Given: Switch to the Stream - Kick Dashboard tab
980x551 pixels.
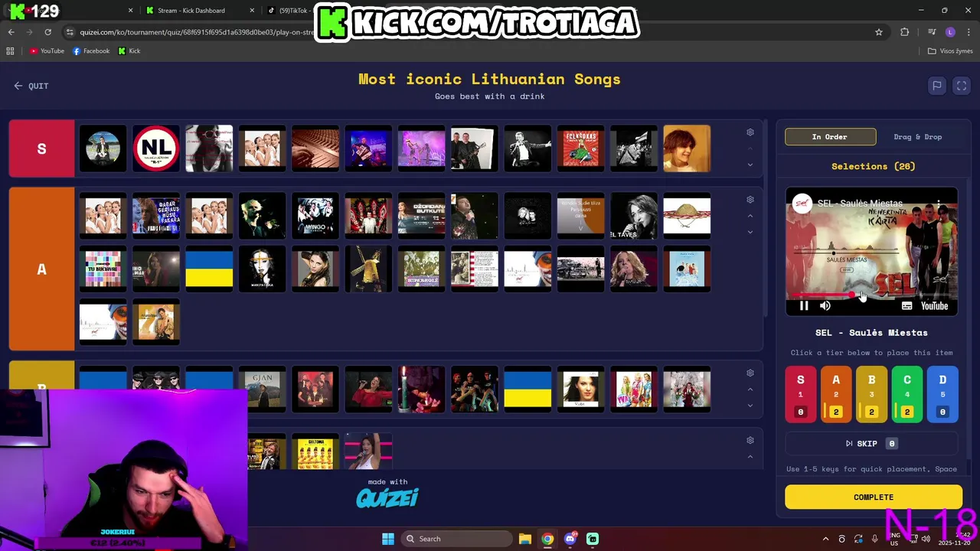Looking at the screenshot, I should coord(191,11).
